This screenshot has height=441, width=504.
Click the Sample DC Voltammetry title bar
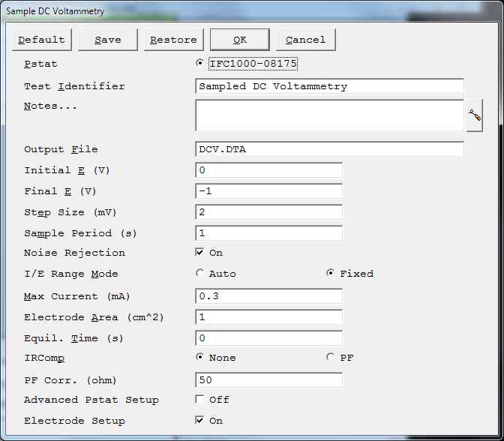coord(250,11)
